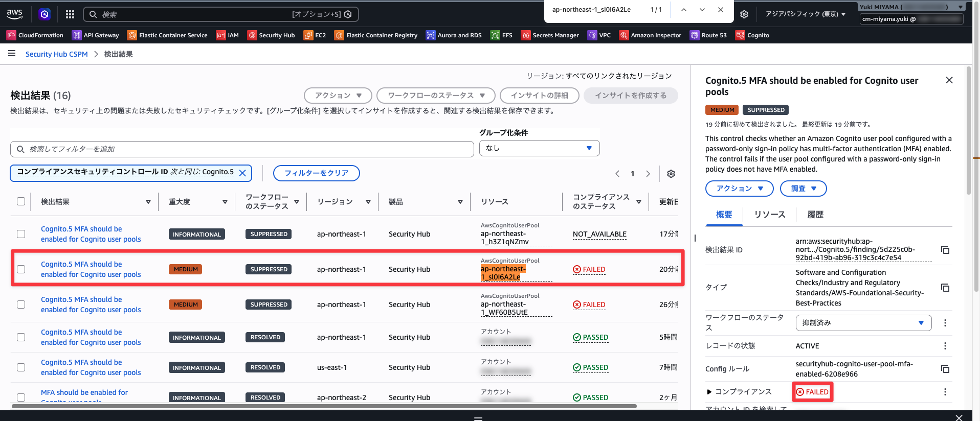Open the Security Hub CSPM breadcrumb link
980x421 pixels.
(x=57, y=54)
